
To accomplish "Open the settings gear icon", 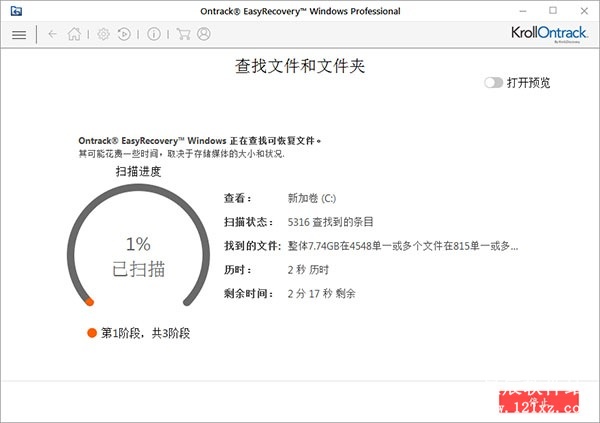I will (x=103, y=34).
